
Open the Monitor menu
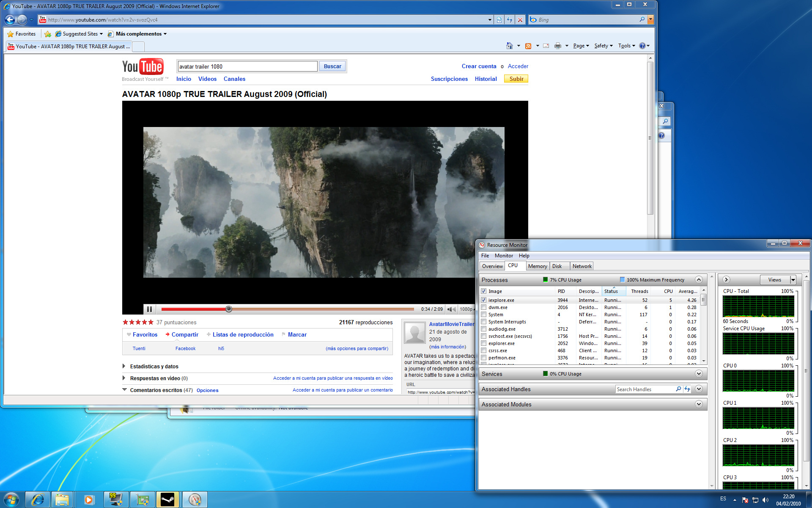click(x=504, y=256)
